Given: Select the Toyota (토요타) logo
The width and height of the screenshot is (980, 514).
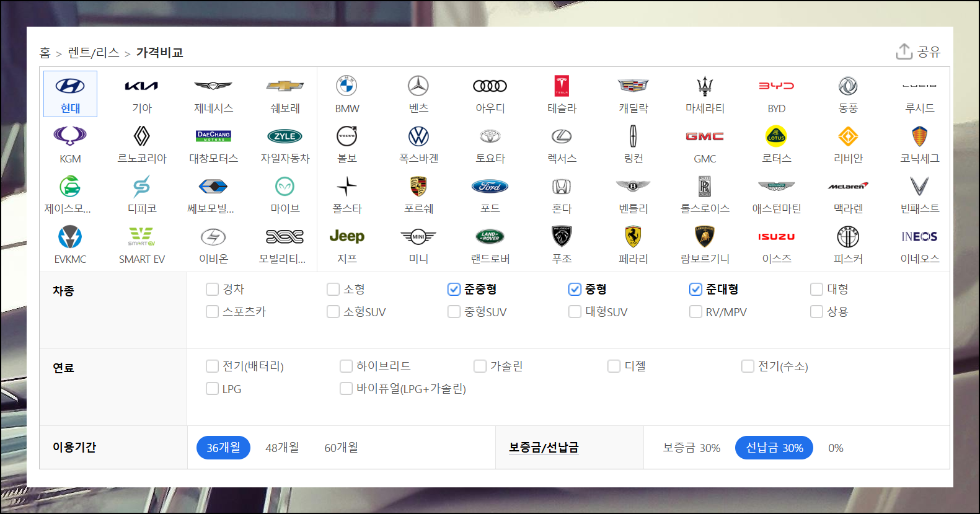Looking at the screenshot, I should pyautogui.click(x=490, y=136).
